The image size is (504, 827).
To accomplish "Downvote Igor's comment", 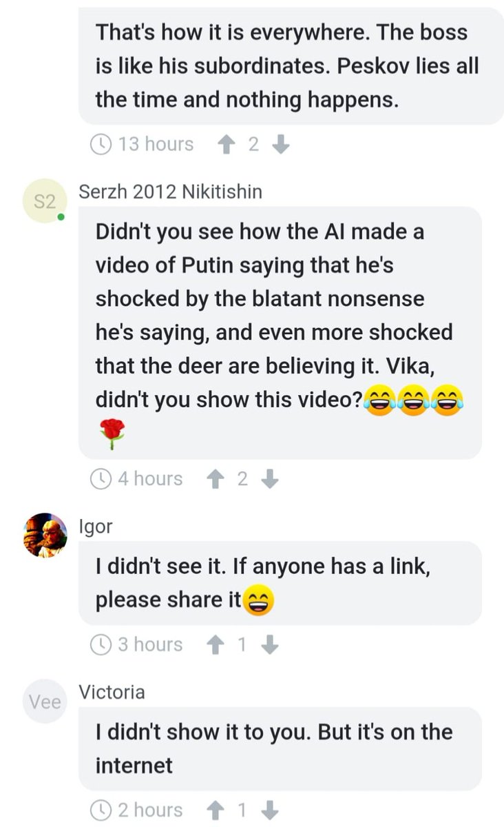I will coord(270,644).
